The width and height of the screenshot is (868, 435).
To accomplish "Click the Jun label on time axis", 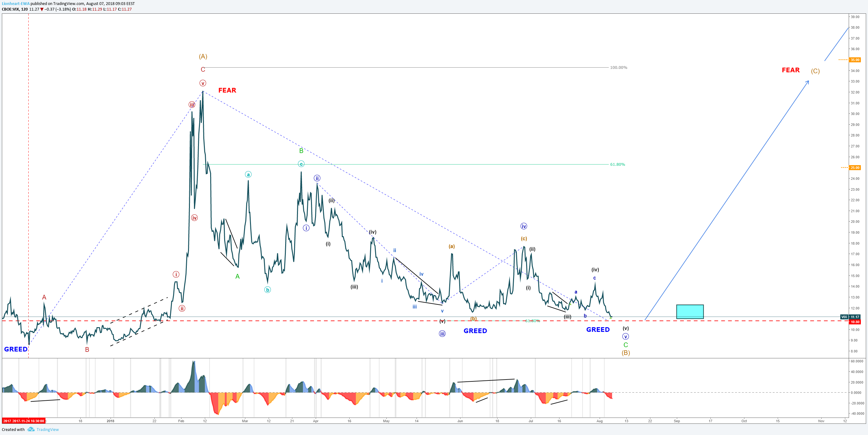I will [460, 421].
